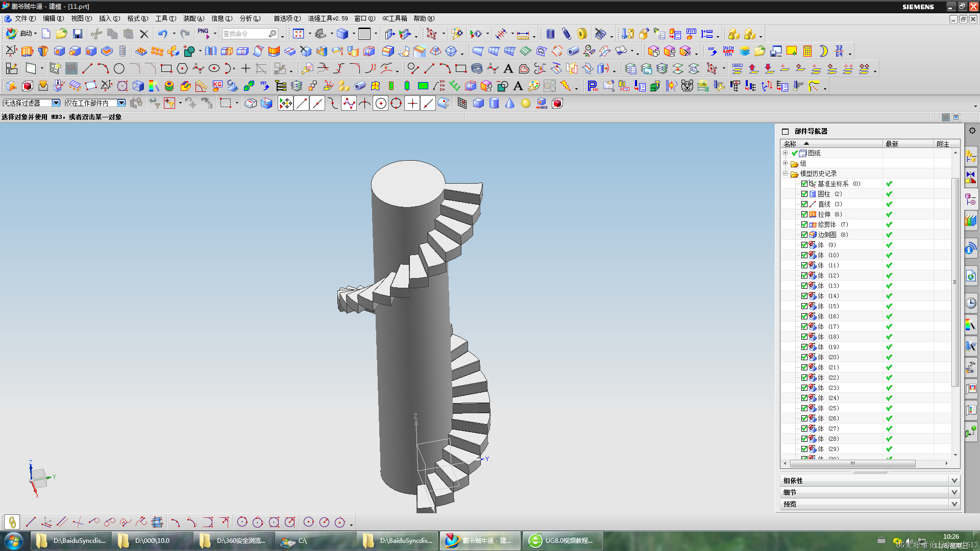This screenshot has height=551, width=980.
Task: Toggle the 体 (25) checkbox
Action: (x=804, y=408)
